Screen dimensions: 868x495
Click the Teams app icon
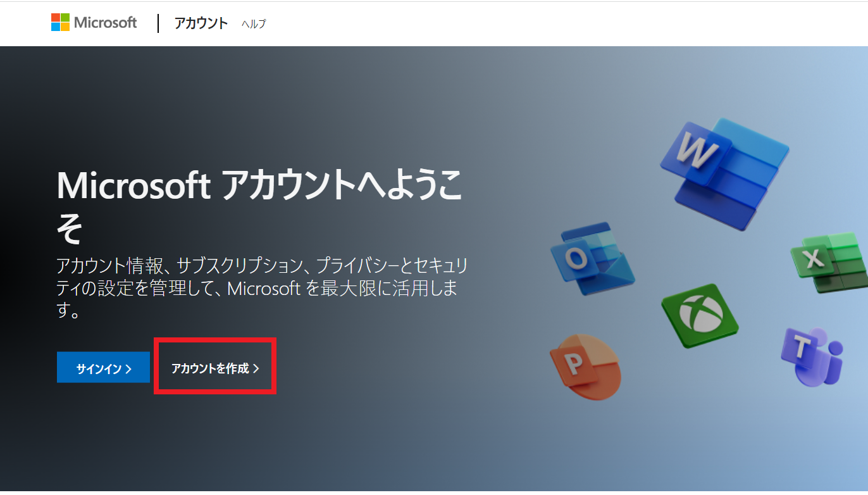pos(812,356)
